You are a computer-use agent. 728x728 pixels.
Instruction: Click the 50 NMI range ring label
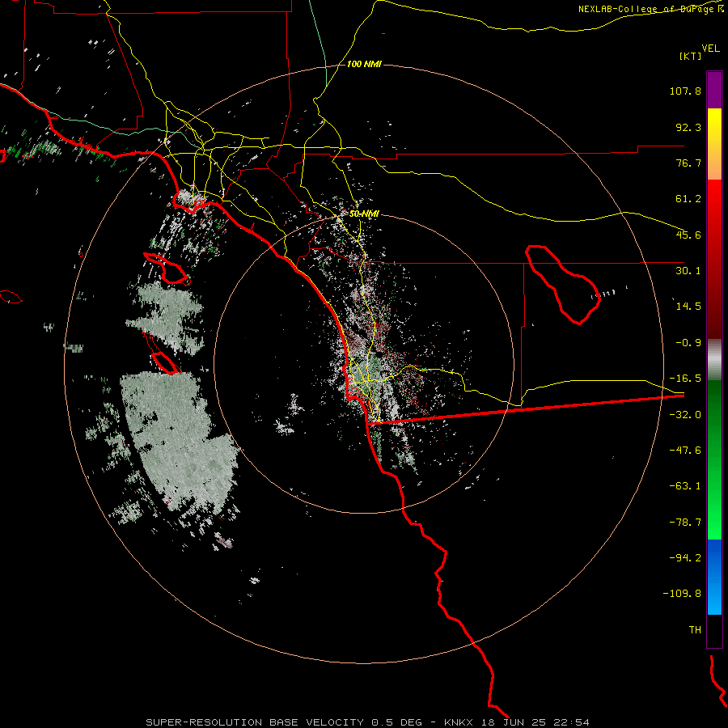pos(365,214)
